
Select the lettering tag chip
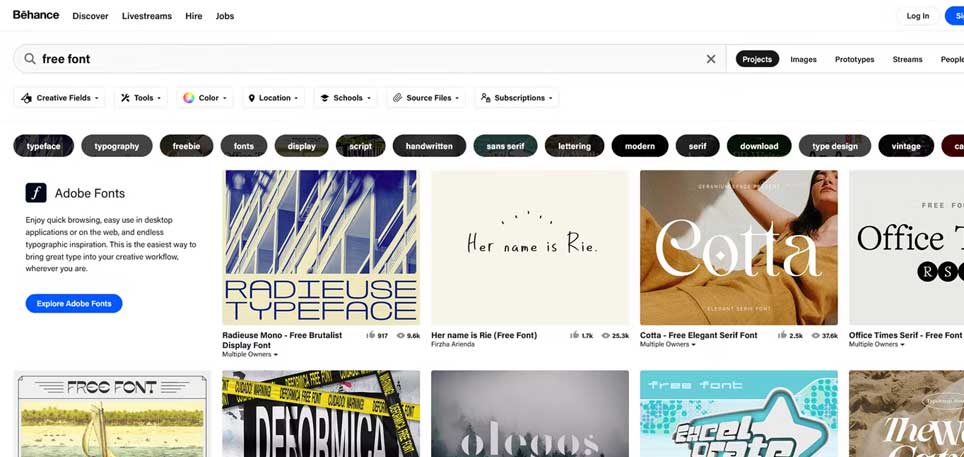click(x=574, y=146)
